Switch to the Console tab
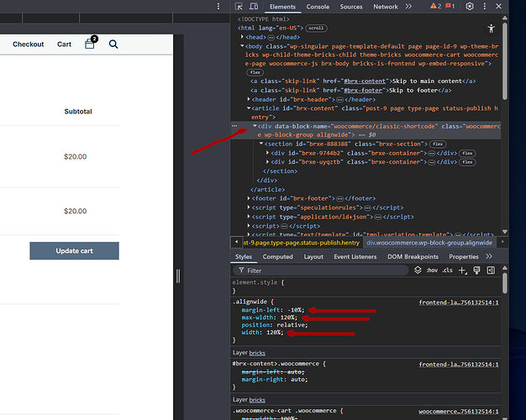The width and height of the screenshot is (526, 420). [x=318, y=7]
